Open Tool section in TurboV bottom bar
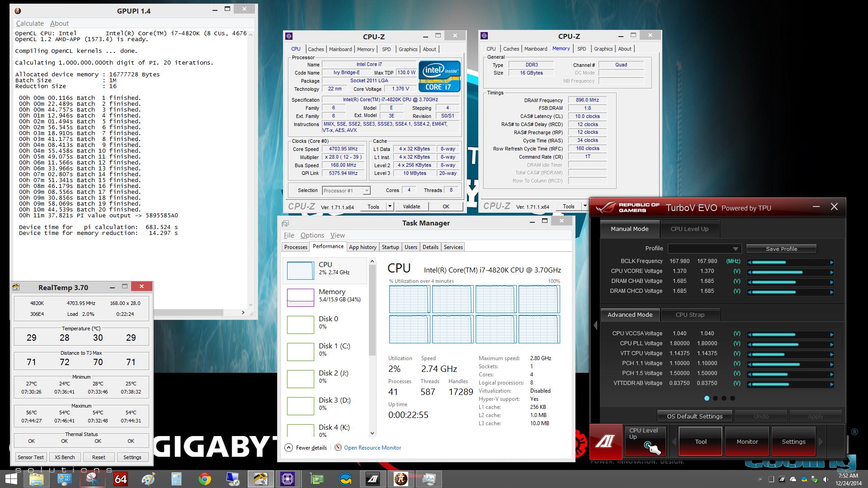 point(701,441)
